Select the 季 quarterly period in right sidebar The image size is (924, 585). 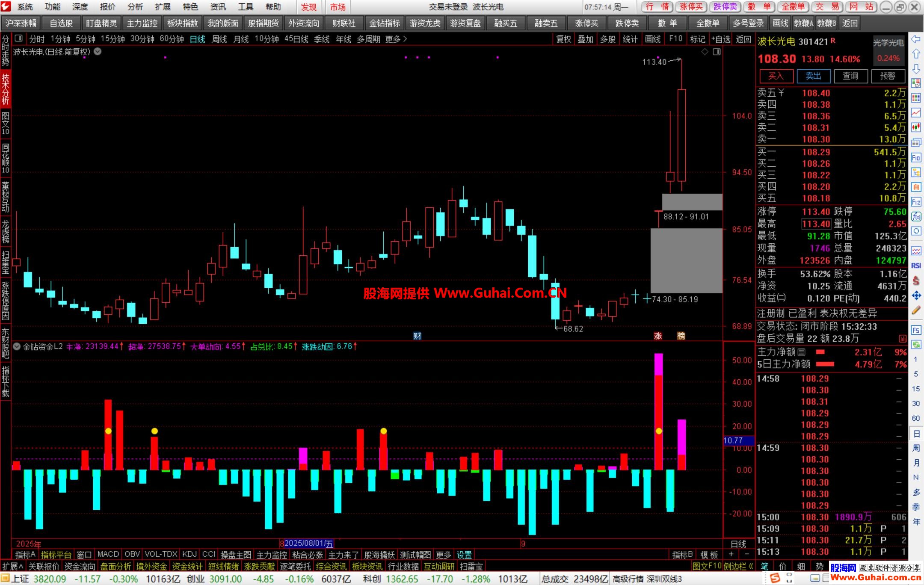[x=916, y=507]
